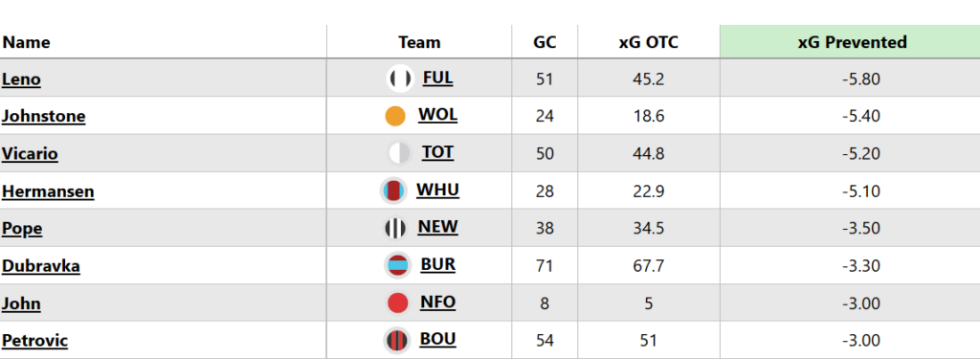
Task: Open the Petrovic player link
Action: pos(35,341)
